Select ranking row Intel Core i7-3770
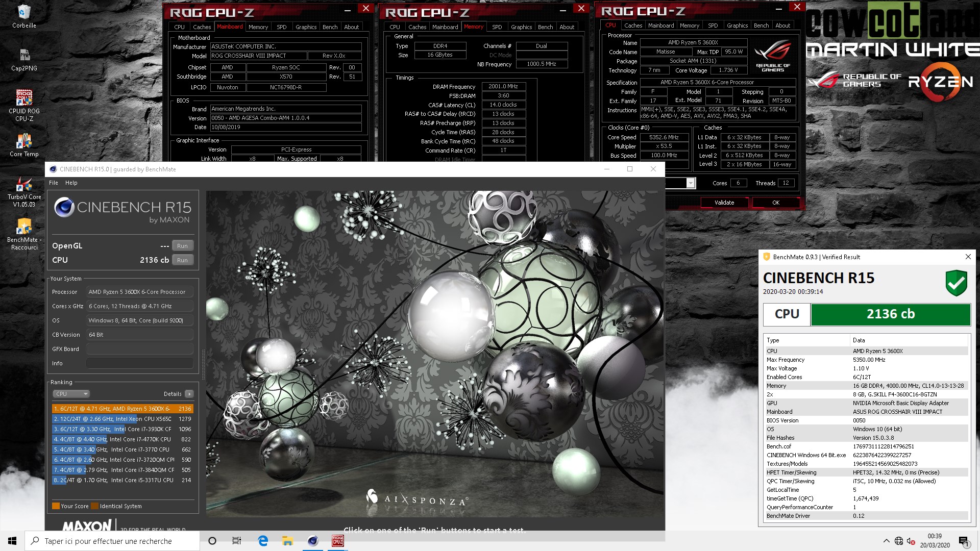980x551 pixels. pos(122,449)
